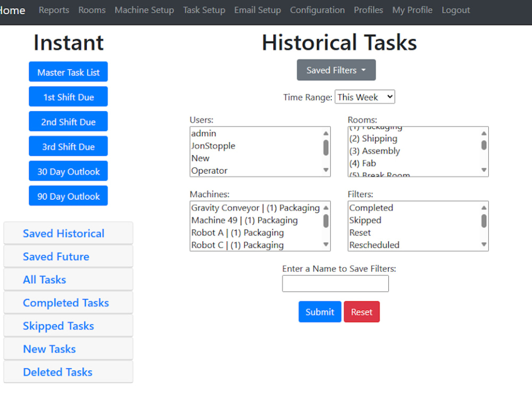Log out of the application

tap(455, 10)
